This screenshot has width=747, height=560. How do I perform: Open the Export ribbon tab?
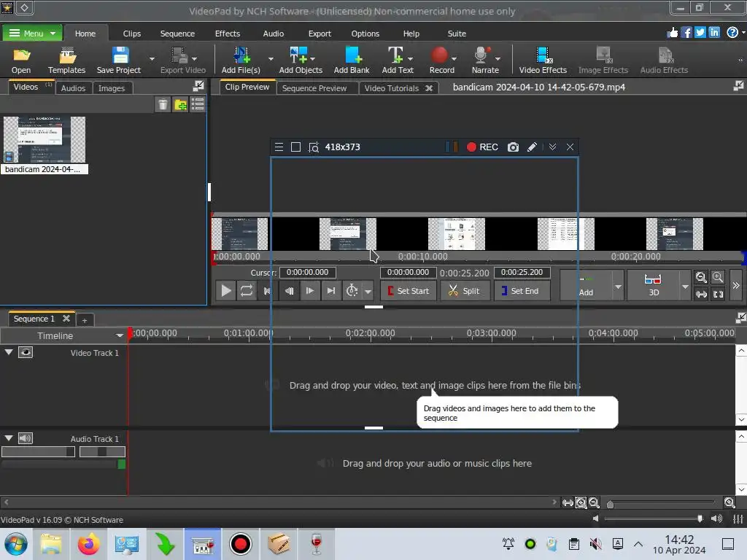320,34
